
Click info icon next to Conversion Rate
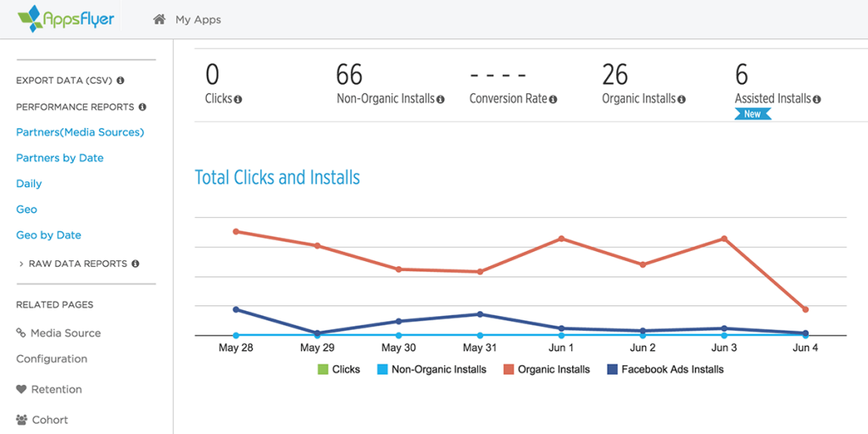tap(553, 100)
